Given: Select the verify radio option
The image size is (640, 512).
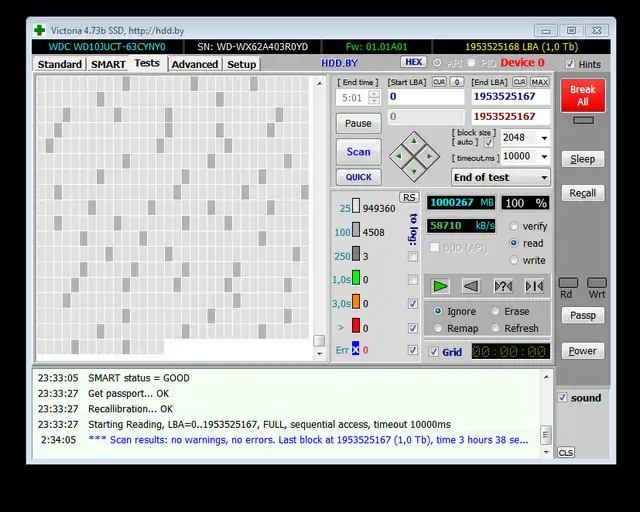Looking at the screenshot, I should 514,226.
